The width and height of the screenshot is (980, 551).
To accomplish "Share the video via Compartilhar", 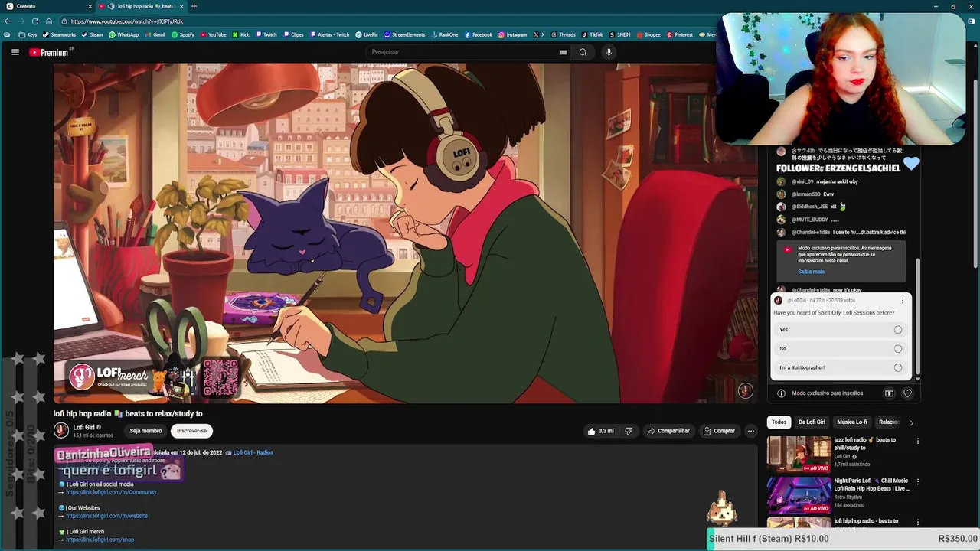I will click(x=668, y=431).
